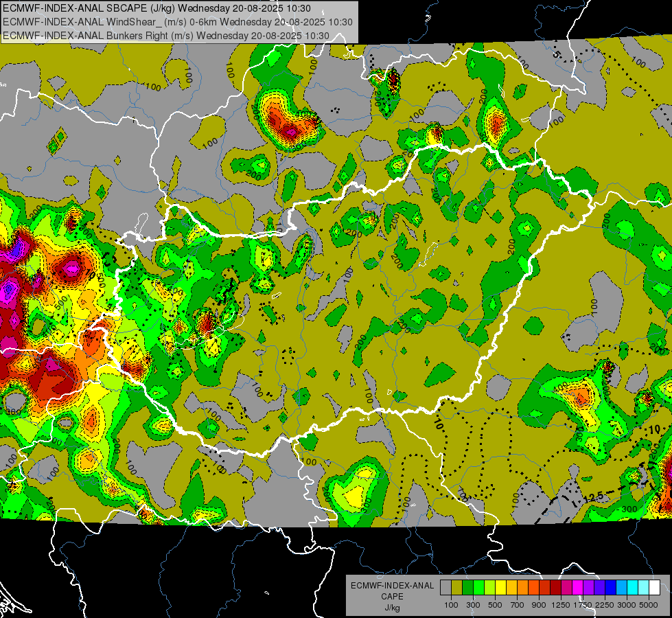Screen dimensions: 672x618
Task: Click the legend scale value 500
Action: (x=495, y=605)
